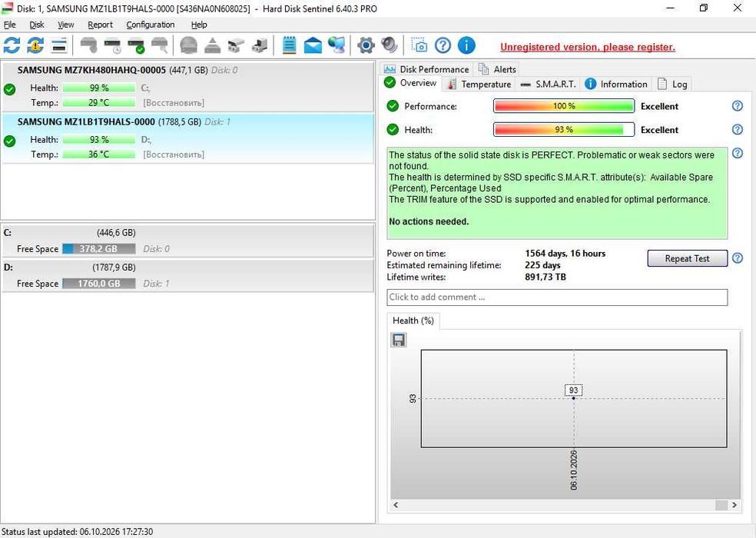Click the help icon beside Health bar
This screenshot has width=756, height=538.
[x=738, y=129]
